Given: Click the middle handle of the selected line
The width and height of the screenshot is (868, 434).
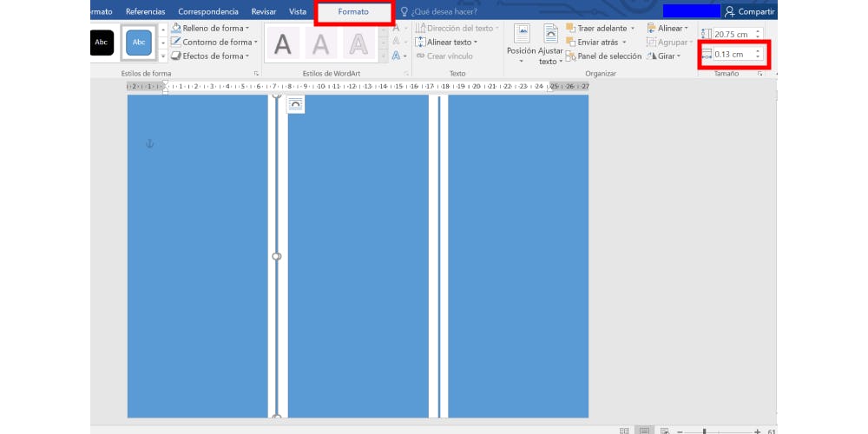Looking at the screenshot, I should point(277,256).
